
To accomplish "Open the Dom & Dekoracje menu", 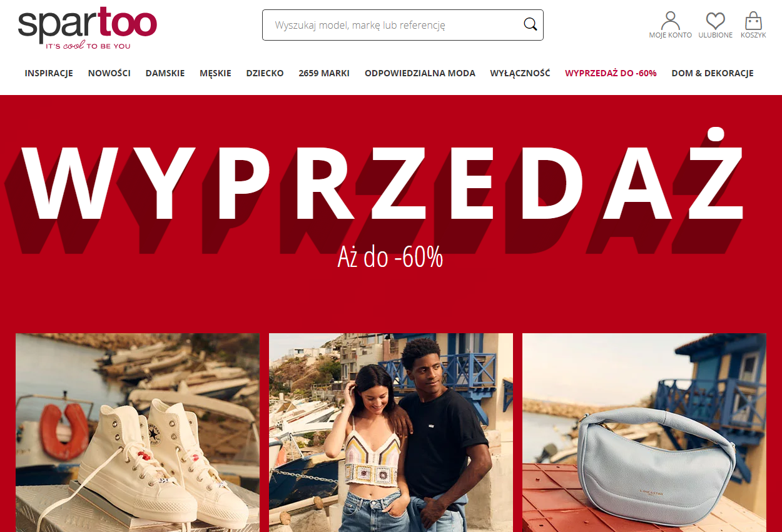I will (713, 73).
